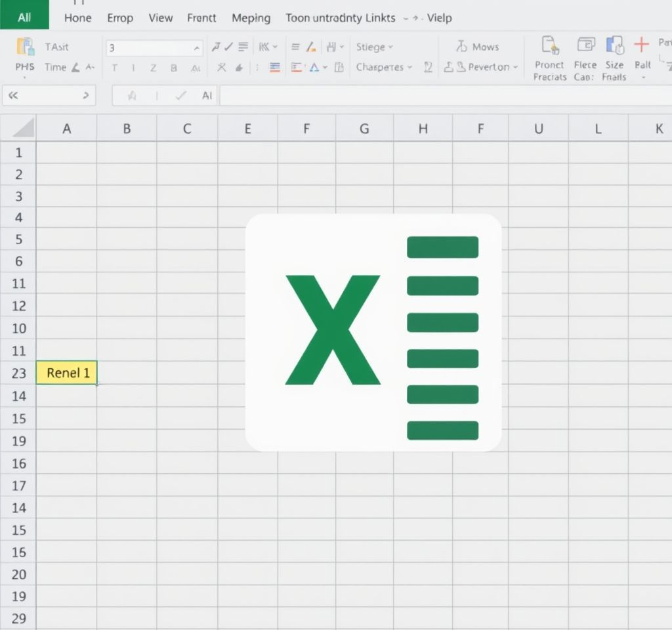Click the Flece Can icon
The image size is (672, 630).
click(x=586, y=45)
